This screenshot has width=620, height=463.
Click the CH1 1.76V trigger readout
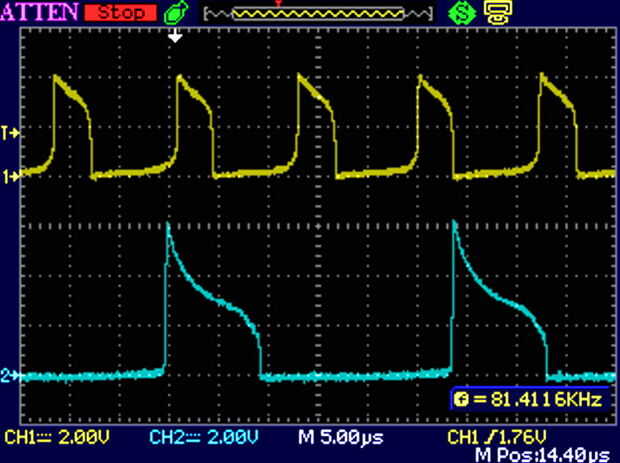pyautogui.click(x=497, y=437)
